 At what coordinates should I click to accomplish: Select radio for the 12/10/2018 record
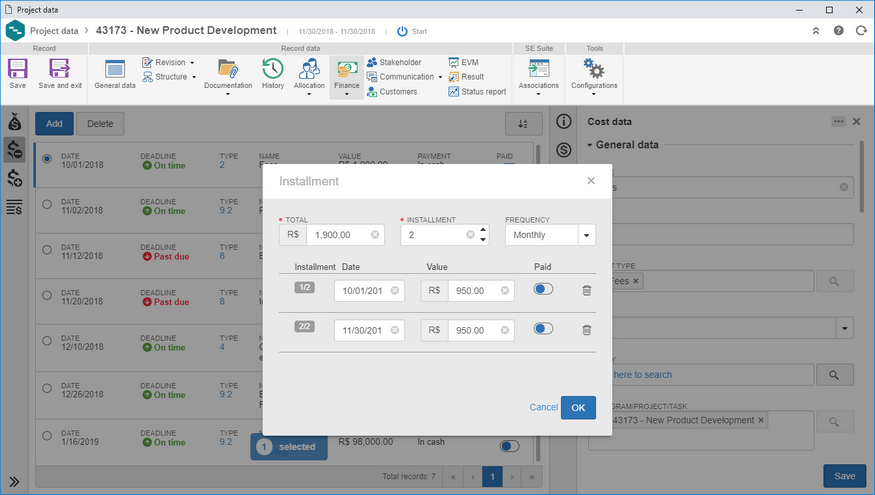[x=47, y=341]
